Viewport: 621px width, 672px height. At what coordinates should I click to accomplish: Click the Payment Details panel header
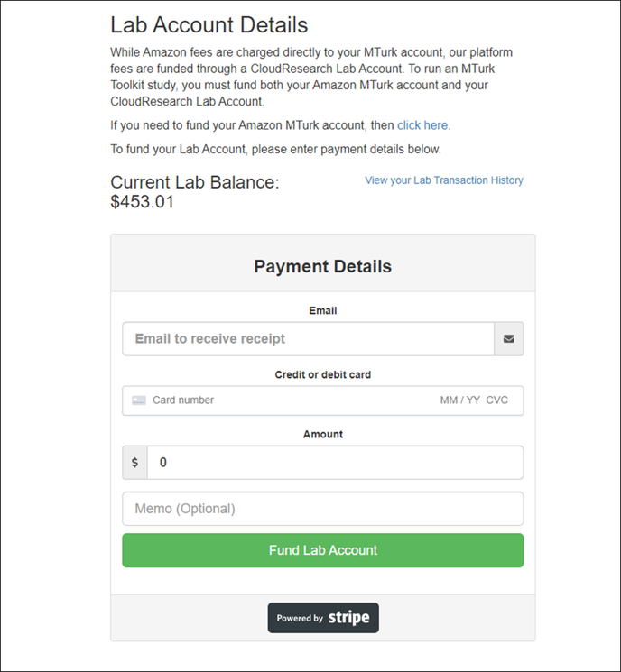pos(323,263)
